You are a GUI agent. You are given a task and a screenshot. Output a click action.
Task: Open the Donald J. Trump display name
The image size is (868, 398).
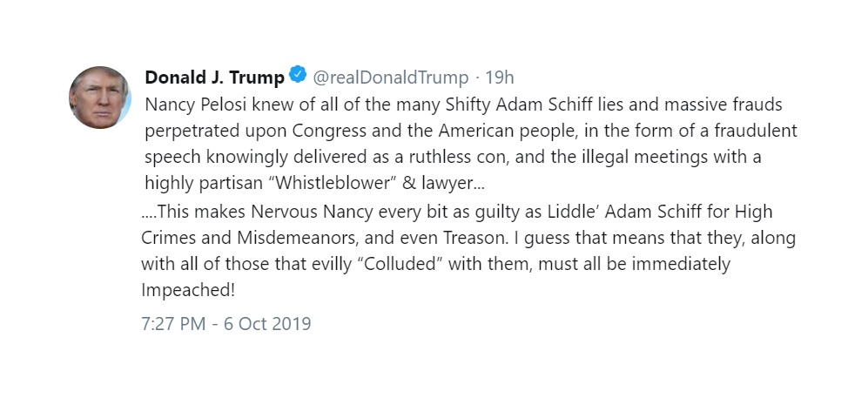(214, 78)
